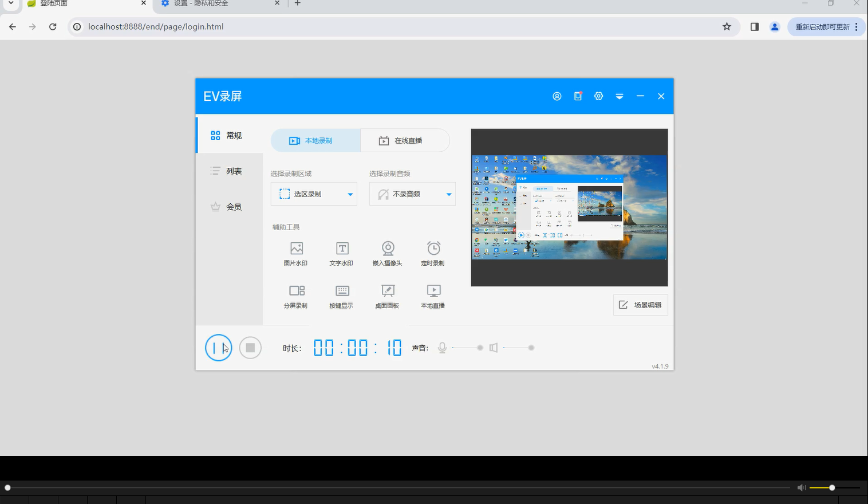Click the browser back arrow
868x504 pixels.
click(13, 26)
